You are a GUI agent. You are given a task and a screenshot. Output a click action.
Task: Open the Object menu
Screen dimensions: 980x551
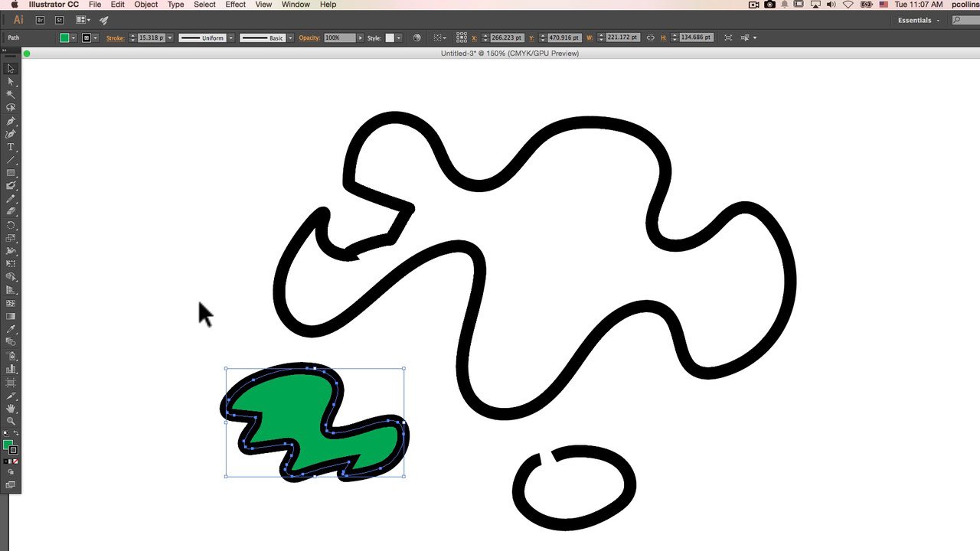point(145,5)
